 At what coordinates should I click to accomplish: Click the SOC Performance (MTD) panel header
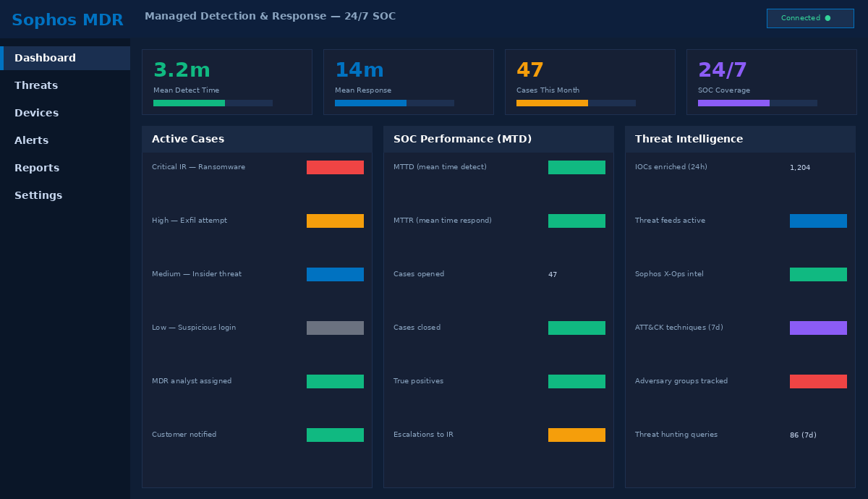[x=498, y=139]
